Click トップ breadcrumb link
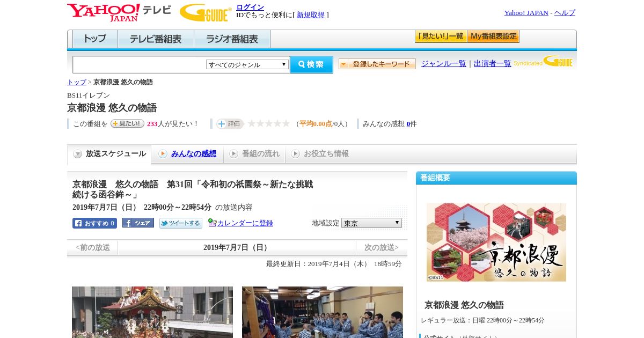This screenshot has height=338, width=644. 76,82
